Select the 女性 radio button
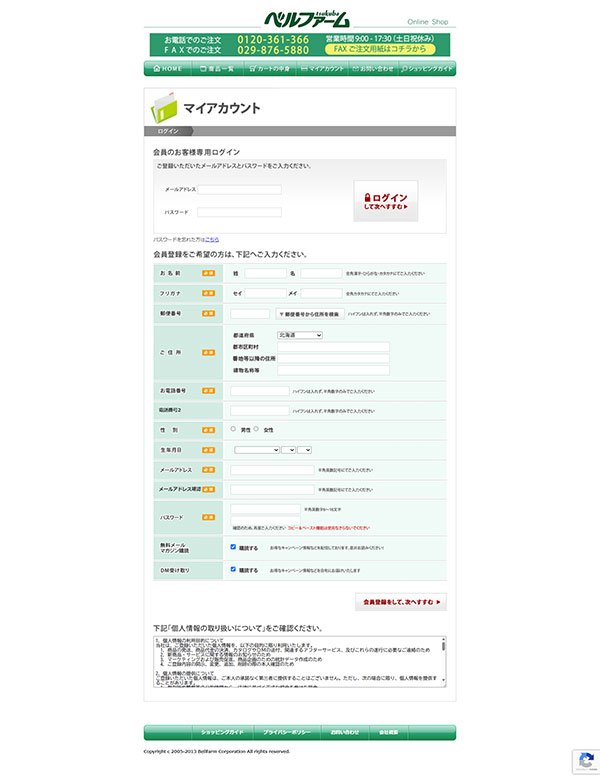This screenshot has width=600, height=779. (x=256, y=429)
